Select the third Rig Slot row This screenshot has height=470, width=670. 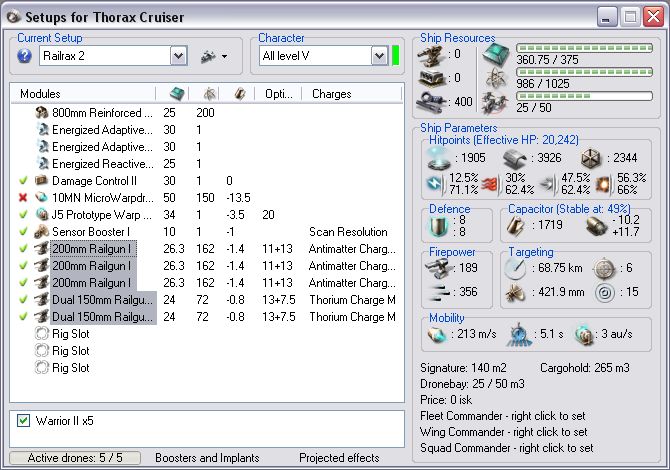207,368
